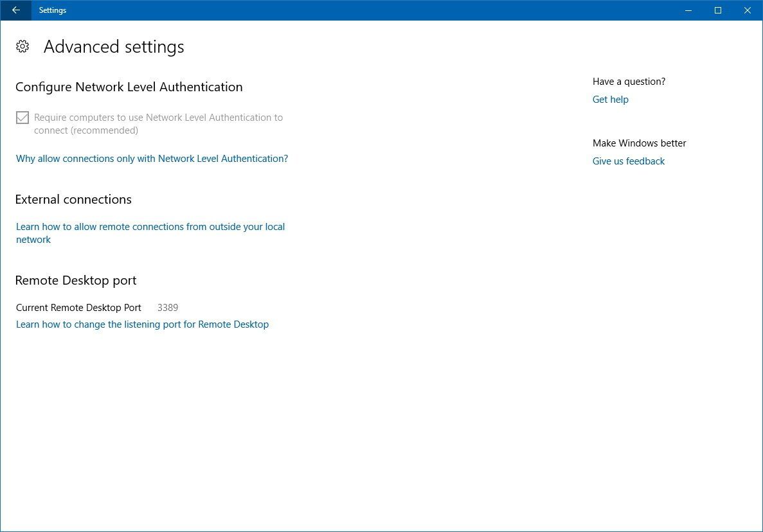Screen dimensions: 763x532
Task: Select the Advanced settings page title
Action: (114, 46)
